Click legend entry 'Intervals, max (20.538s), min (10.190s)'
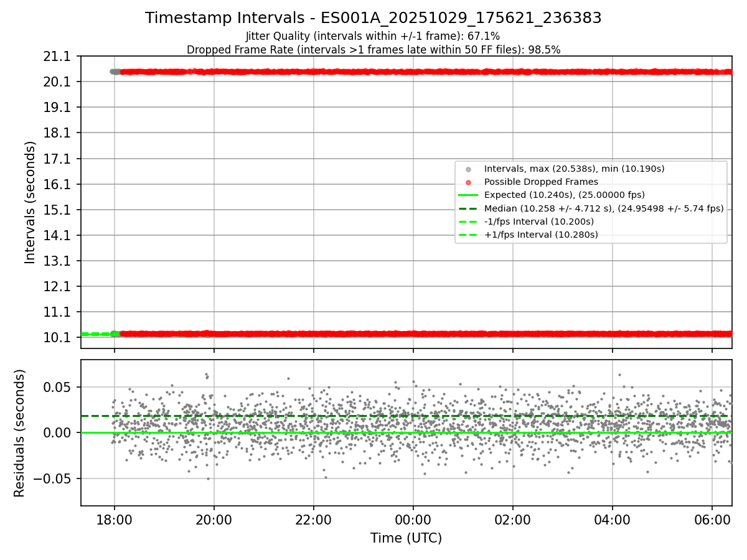This screenshot has width=747, height=560. 574,169
